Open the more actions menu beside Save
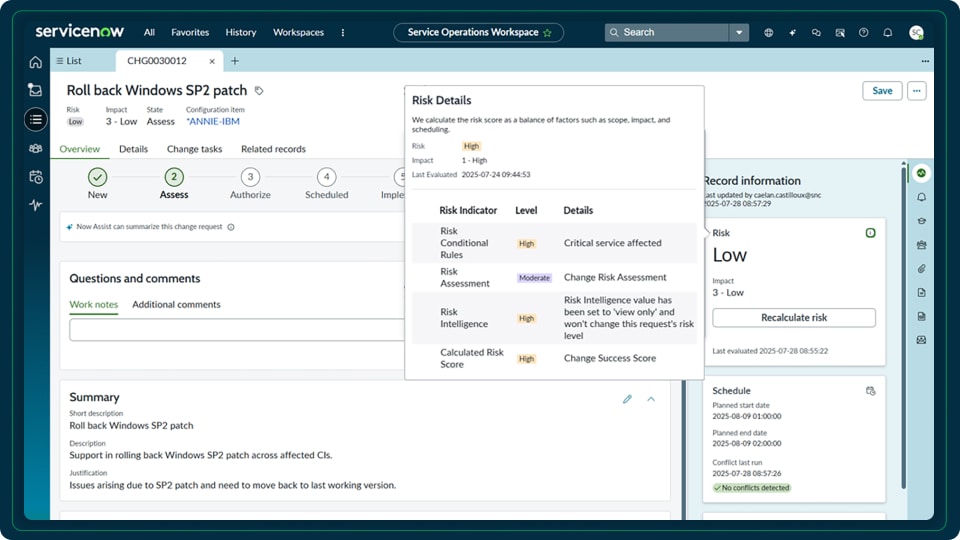Screen dimensions: 960x540 tap(916, 91)
